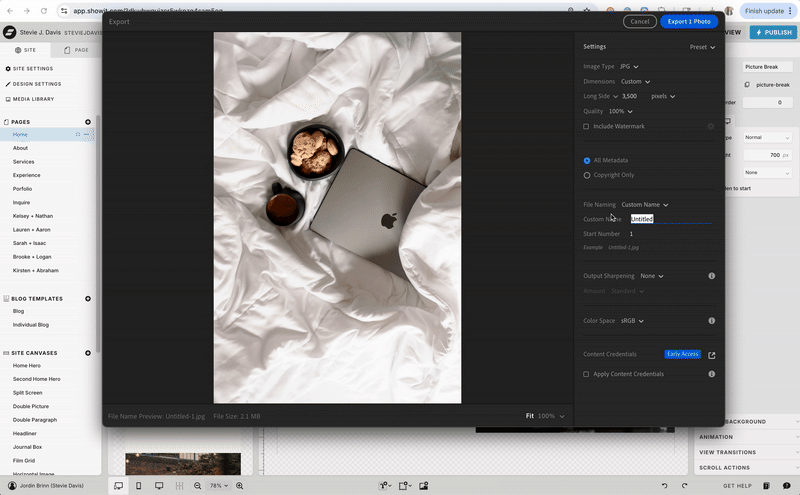This screenshot has width=800, height=495.
Task: Cancel the Export dialog
Action: 640,21
